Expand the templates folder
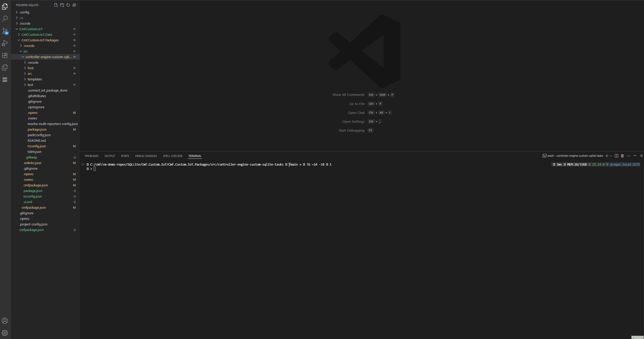This screenshot has height=339, width=644. (x=46, y=79)
